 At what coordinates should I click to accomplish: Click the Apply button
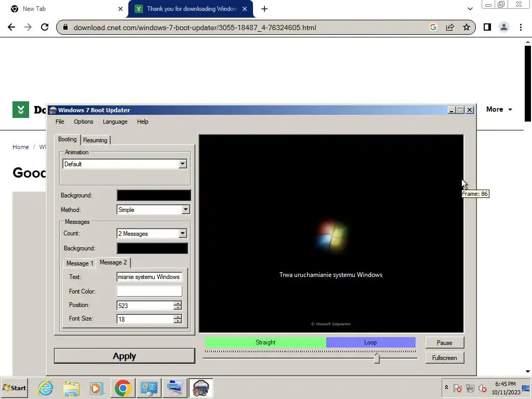pyautogui.click(x=125, y=356)
